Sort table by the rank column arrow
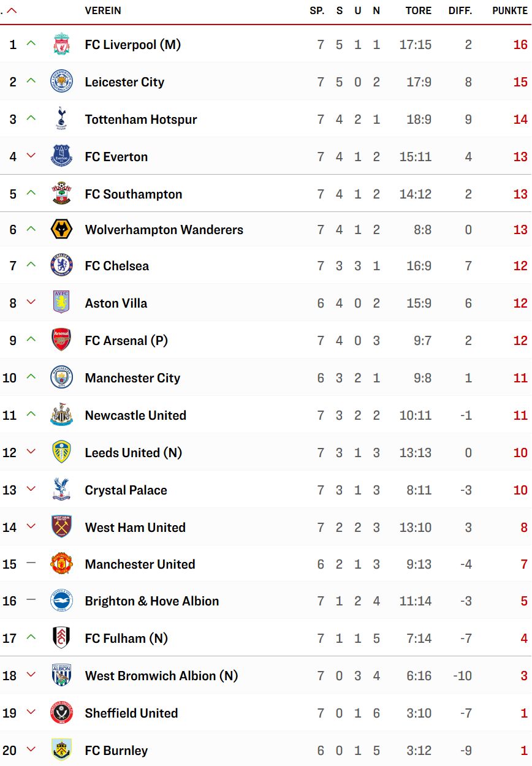 pos(12,10)
